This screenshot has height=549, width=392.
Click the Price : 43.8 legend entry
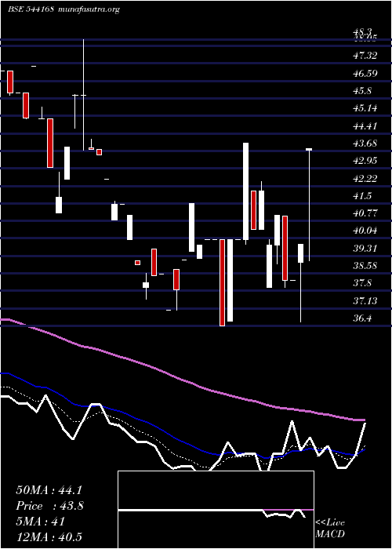(x=49, y=506)
